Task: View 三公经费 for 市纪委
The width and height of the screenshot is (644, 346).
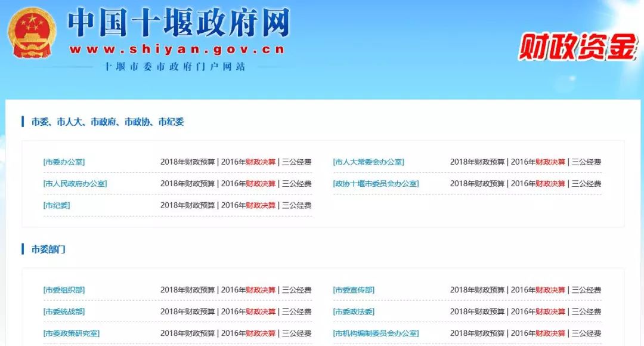Action: click(x=296, y=205)
